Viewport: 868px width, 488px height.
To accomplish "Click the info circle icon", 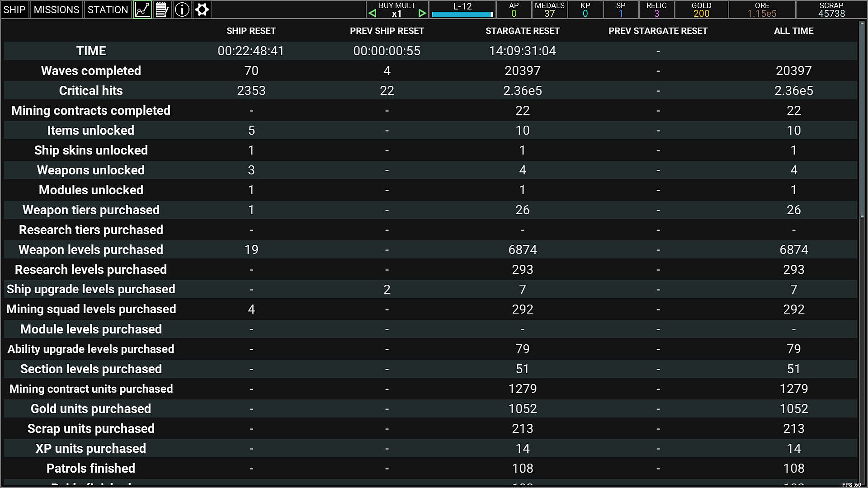I will point(182,9).
